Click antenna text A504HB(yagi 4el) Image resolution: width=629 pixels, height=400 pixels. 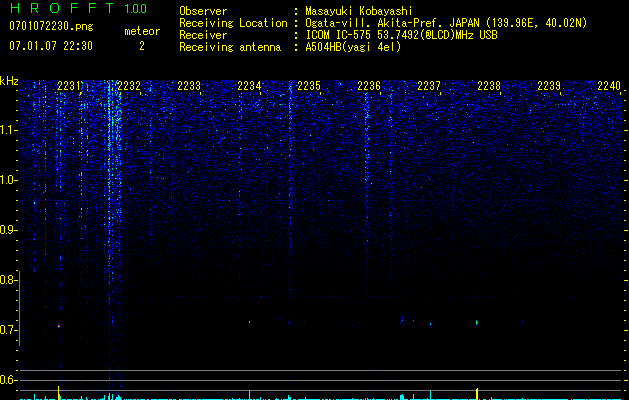click(353, 47)
